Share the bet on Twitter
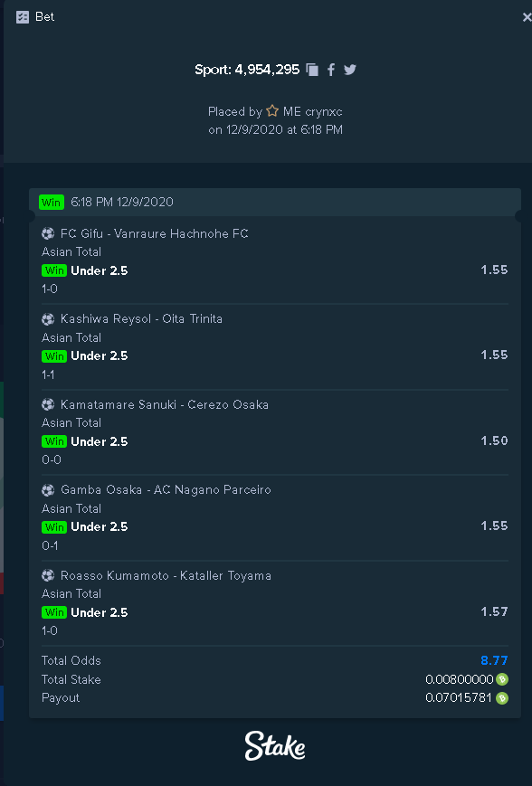The width and height of the screenshot is (532, 786). coord(350,69)
